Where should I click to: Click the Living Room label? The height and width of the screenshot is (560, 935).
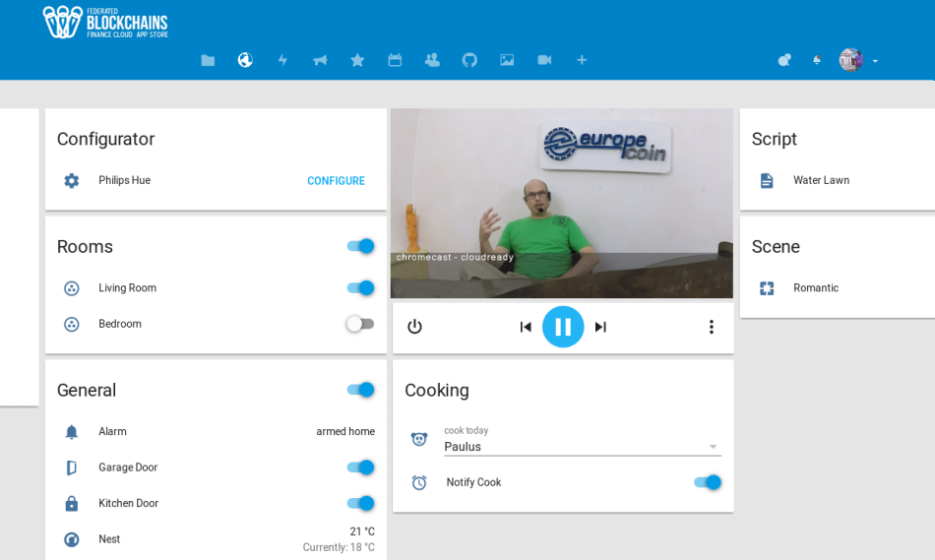[127, 288]
